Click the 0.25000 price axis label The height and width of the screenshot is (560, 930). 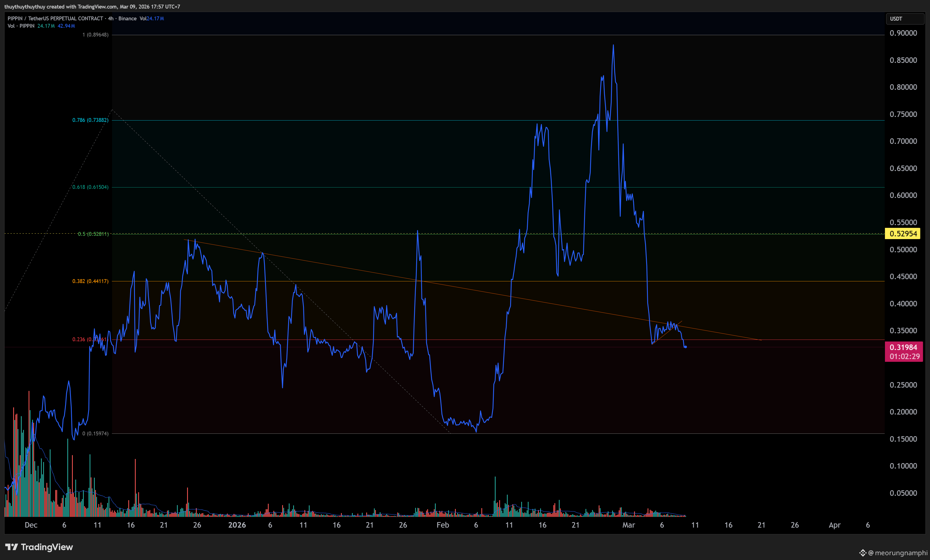[903, 385]
